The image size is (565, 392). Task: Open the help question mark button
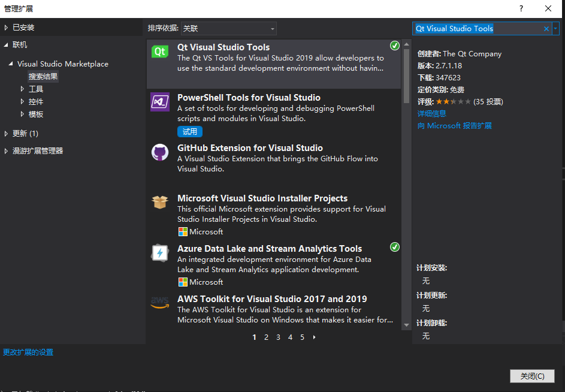point(521,8)
